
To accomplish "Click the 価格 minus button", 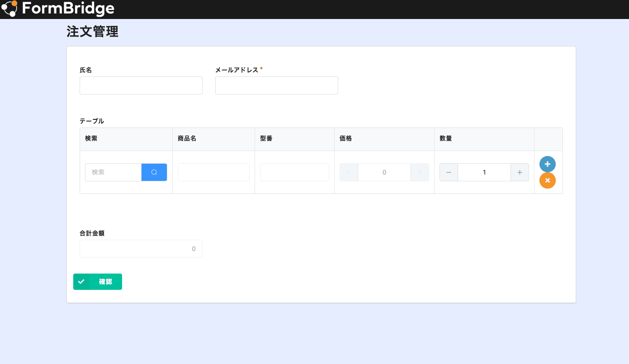I will (349, 172).
